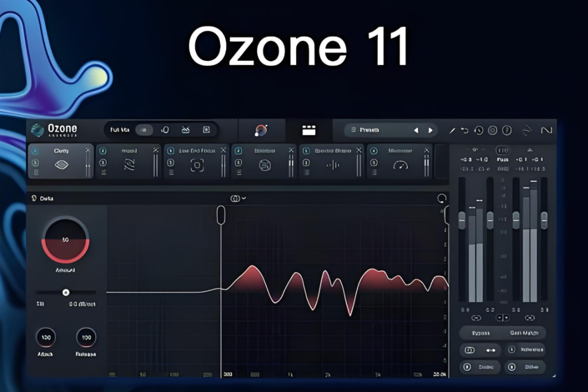Toggle power on the Spectral Shaper module
This screenshot has height=392, width=588.
306,151
